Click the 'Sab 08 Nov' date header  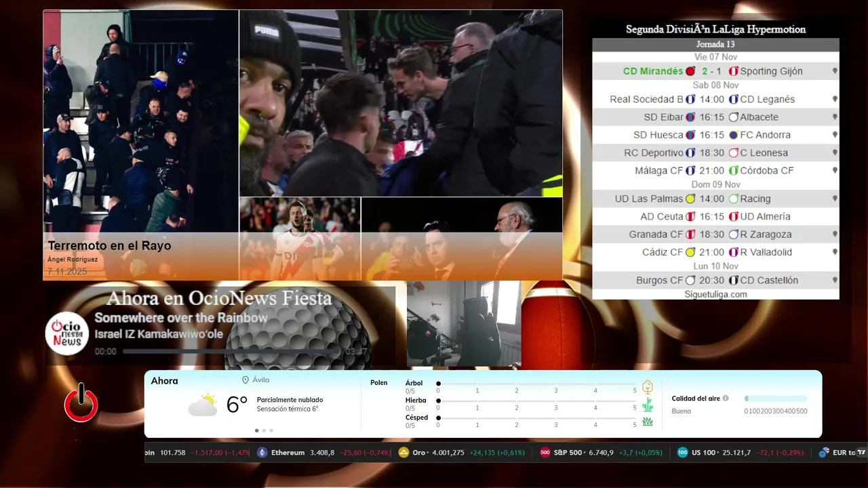[x=715, y=85]
